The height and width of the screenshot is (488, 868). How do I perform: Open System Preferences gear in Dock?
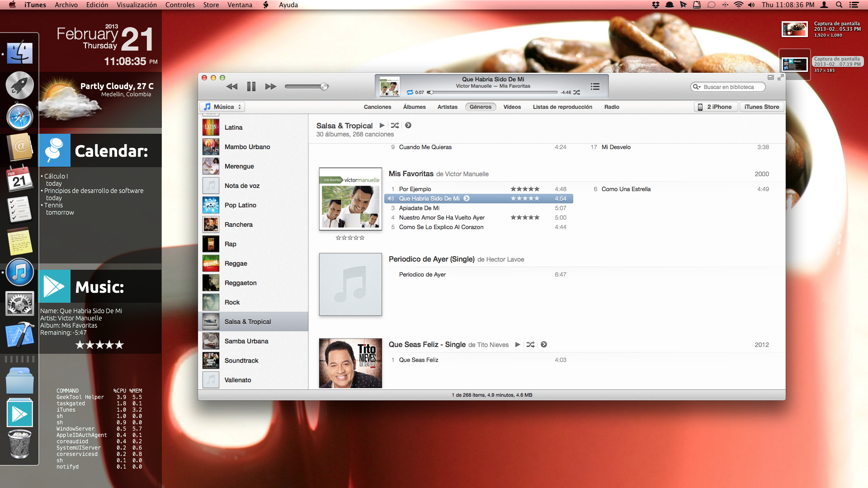click(x=19, y=303)
